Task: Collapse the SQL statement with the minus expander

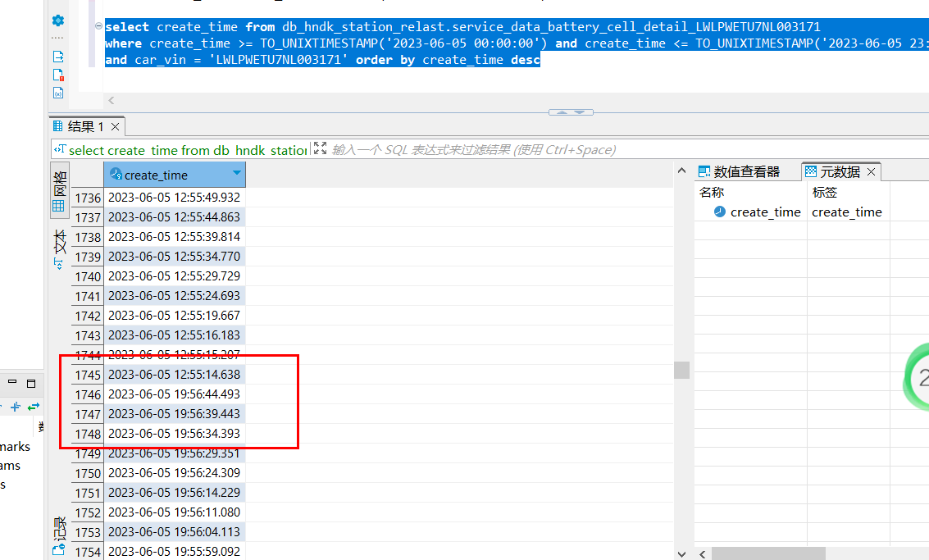Action: [98, 25]
